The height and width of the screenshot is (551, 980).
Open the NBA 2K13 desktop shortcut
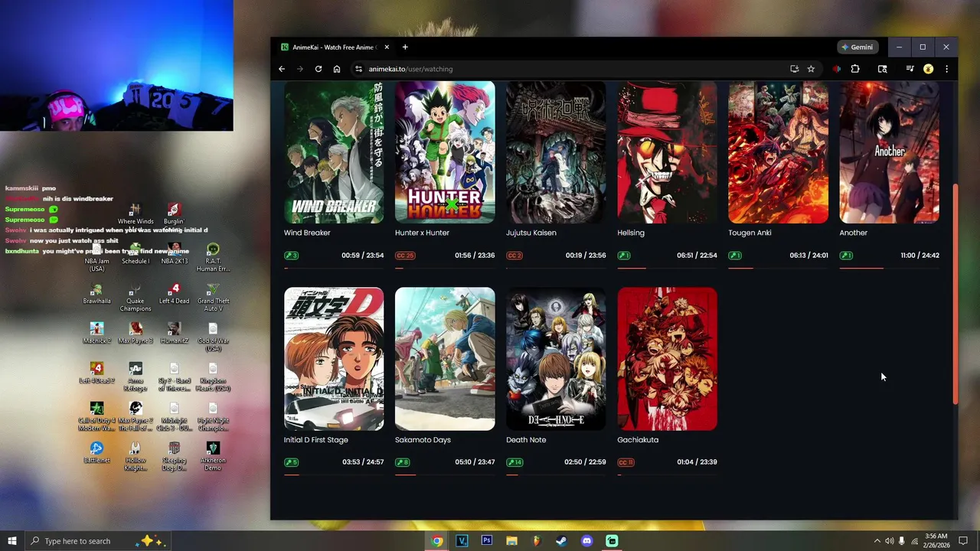click(x=174, y=254)
